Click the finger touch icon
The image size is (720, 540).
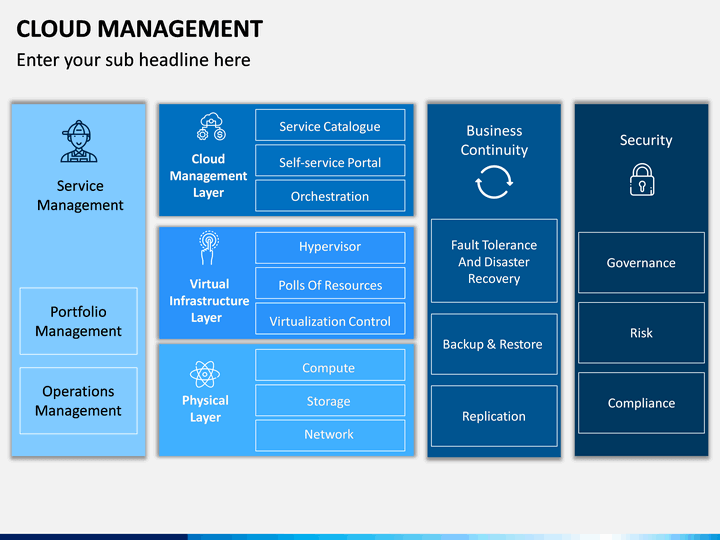click(208, 248)
